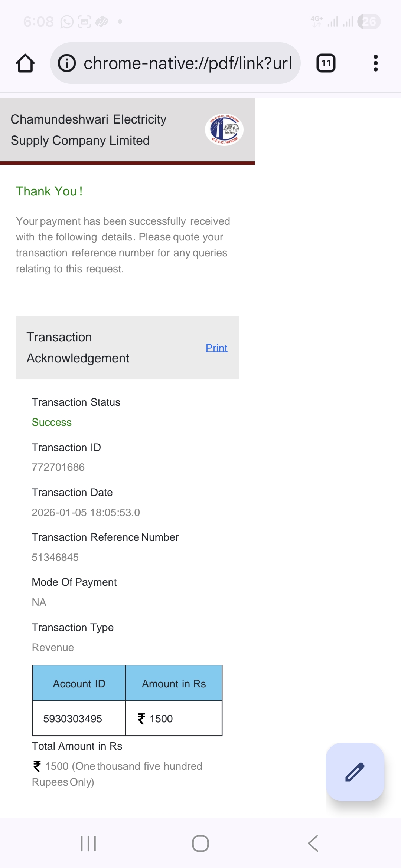Click the Print link
This screenshot has width=401, height=868.
coord(216,348)
